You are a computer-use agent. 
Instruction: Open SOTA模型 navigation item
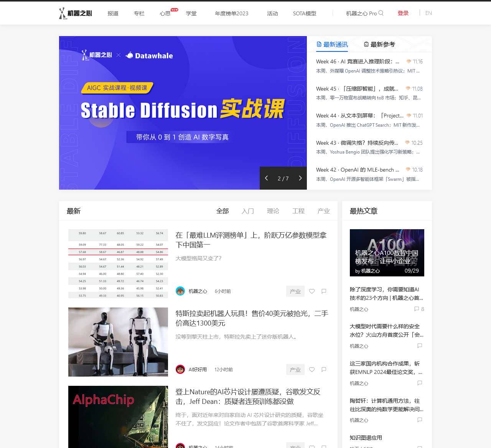click(x=305, y=13)
